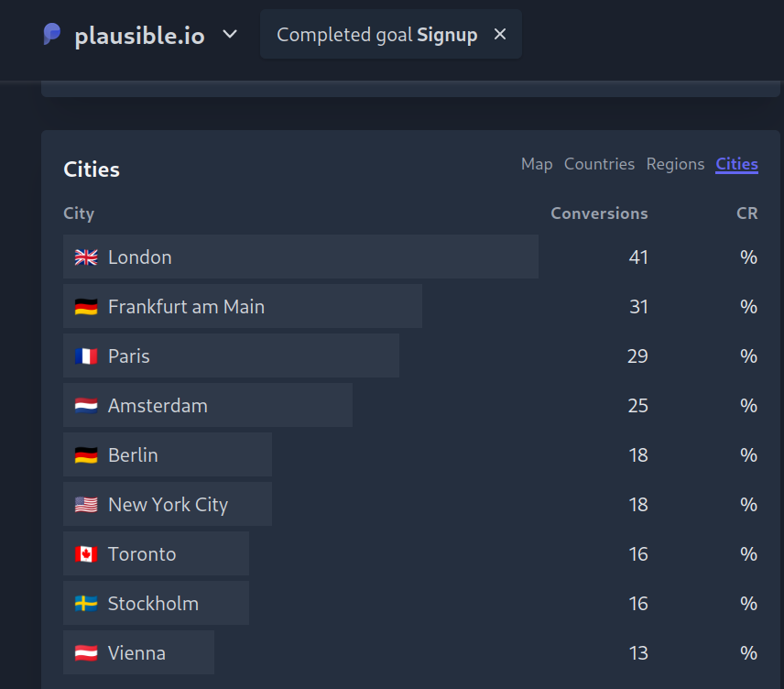
Task: Switch to the Countries tab
Action: click(x=599, y=164)
